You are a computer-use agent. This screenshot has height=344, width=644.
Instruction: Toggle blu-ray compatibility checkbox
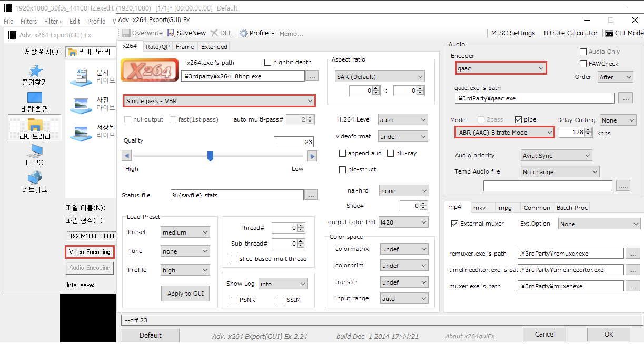(x=391, y=154)
